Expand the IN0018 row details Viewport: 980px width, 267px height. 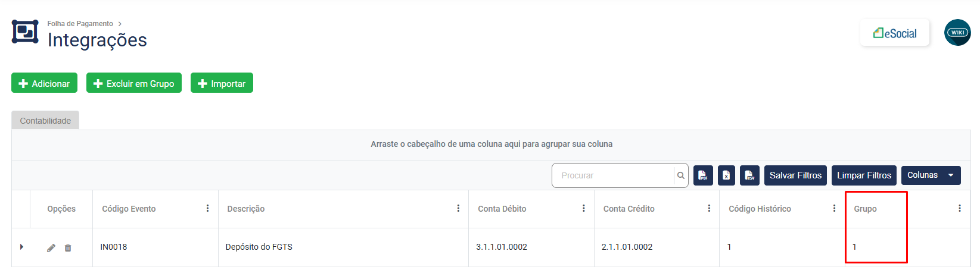tap(21, 247)
